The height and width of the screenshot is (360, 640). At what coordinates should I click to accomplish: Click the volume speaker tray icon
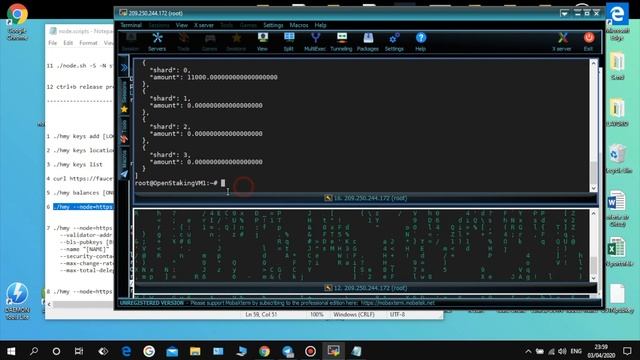tap(562, 351)
